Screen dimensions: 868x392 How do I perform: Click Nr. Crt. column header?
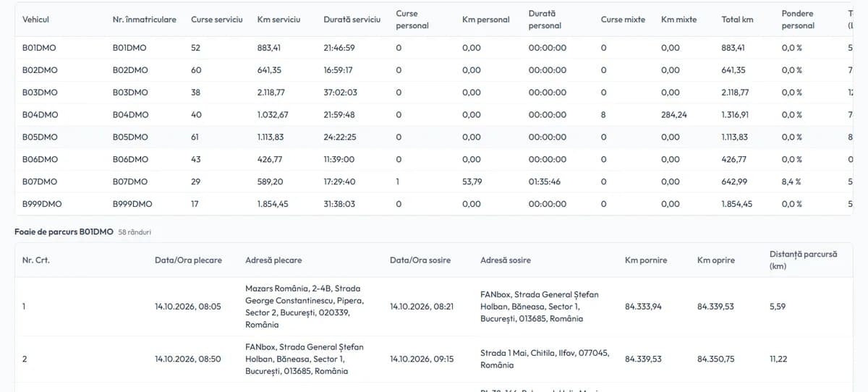[36, 260]
